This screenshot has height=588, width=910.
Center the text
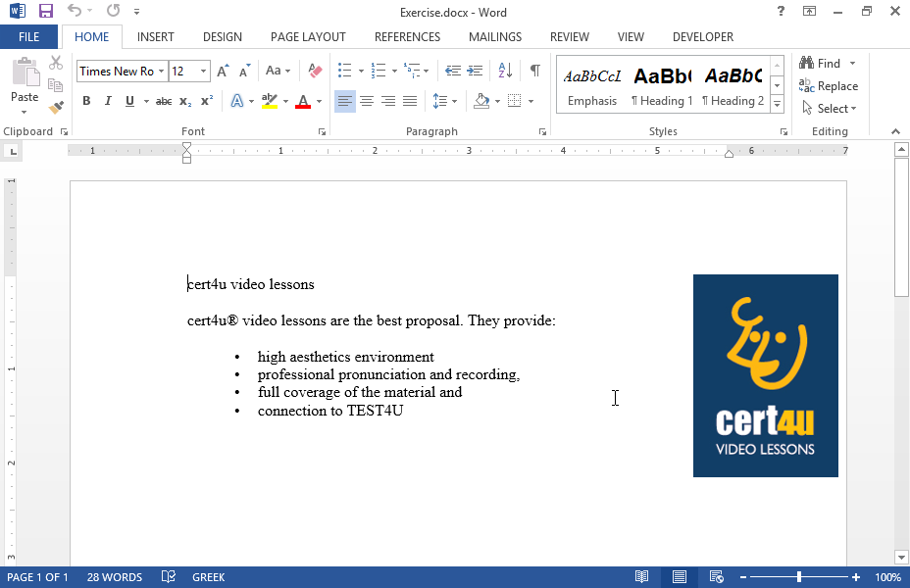(x=366, y=102)
